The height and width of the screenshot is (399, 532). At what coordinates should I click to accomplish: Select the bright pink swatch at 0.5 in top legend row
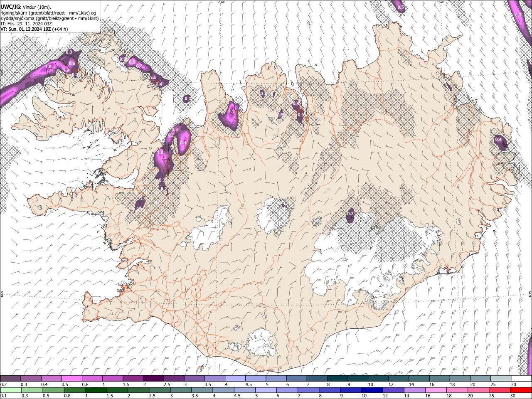tap(72, 378)
